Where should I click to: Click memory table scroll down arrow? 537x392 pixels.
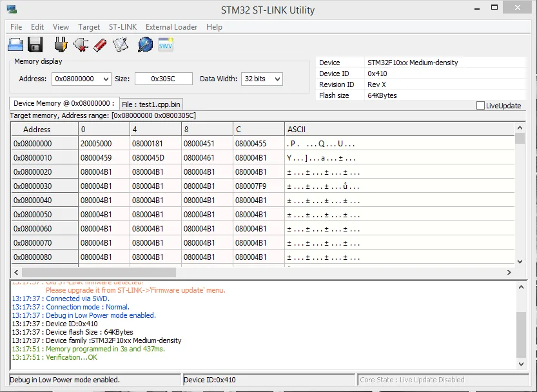[x=520, y=262]
